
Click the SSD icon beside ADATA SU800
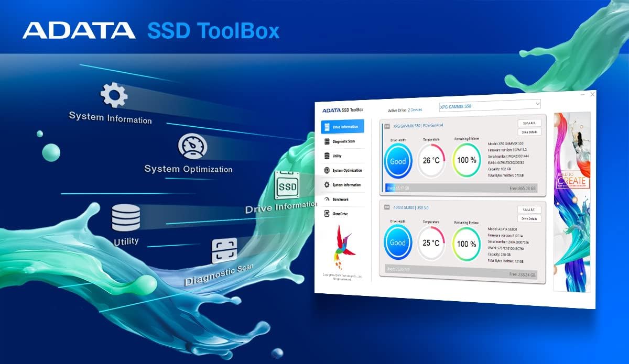(x=387, y=206)
